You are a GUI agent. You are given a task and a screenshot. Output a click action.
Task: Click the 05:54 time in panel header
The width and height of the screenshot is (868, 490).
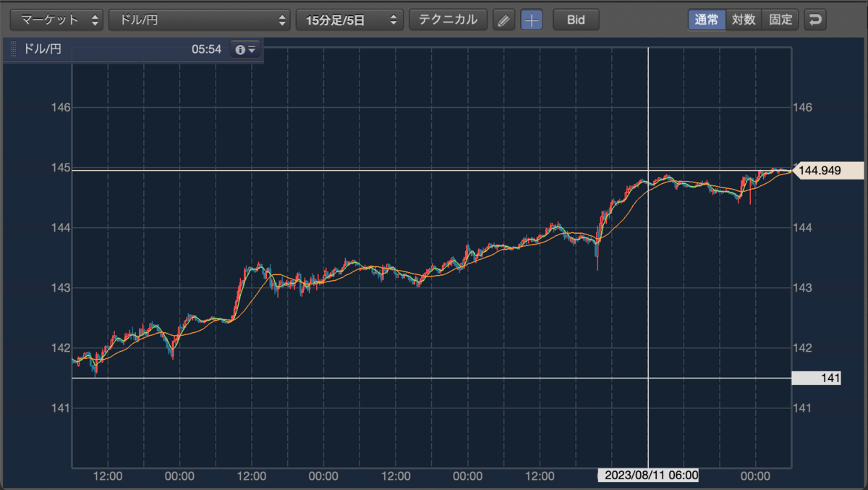[206, 50]
